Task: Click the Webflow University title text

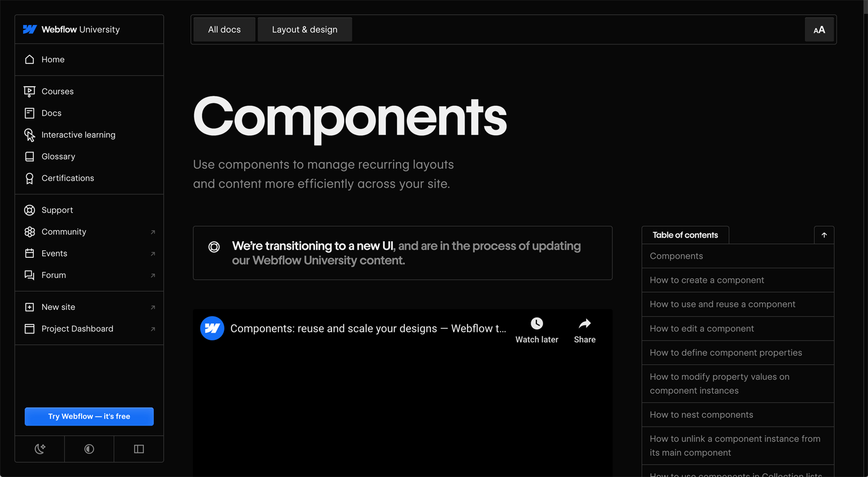Action: pyautogui.click(x=80, y=29)
